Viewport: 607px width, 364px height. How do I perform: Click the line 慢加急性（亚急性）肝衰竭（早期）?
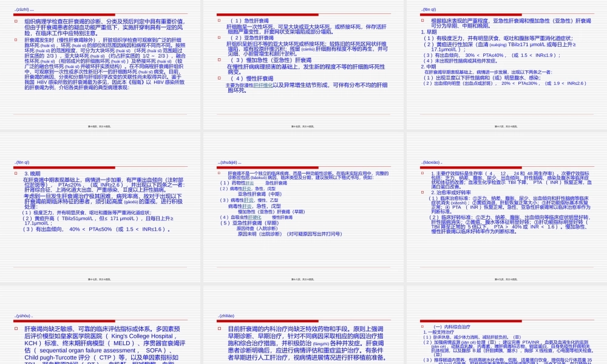(x=271, y=212)
